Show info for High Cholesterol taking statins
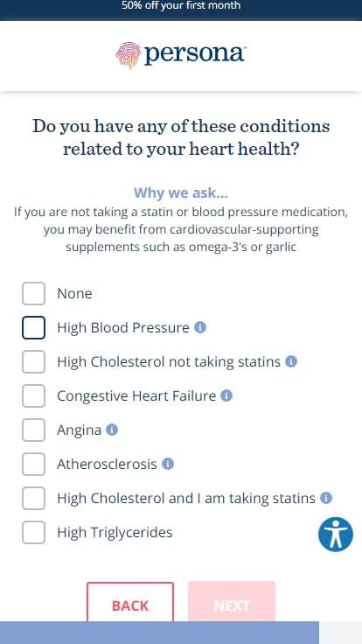The image size is (362, 644). [x=326, y=498]
